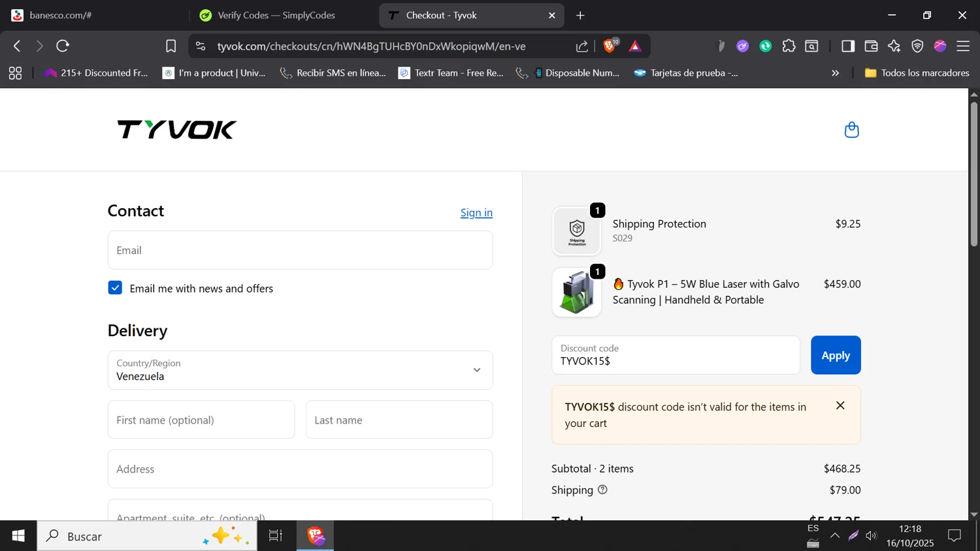Viewport: 980px width, 551px height.
Task: Close the Checkout - Tyvok tab
Action: (x=552, y=15)
